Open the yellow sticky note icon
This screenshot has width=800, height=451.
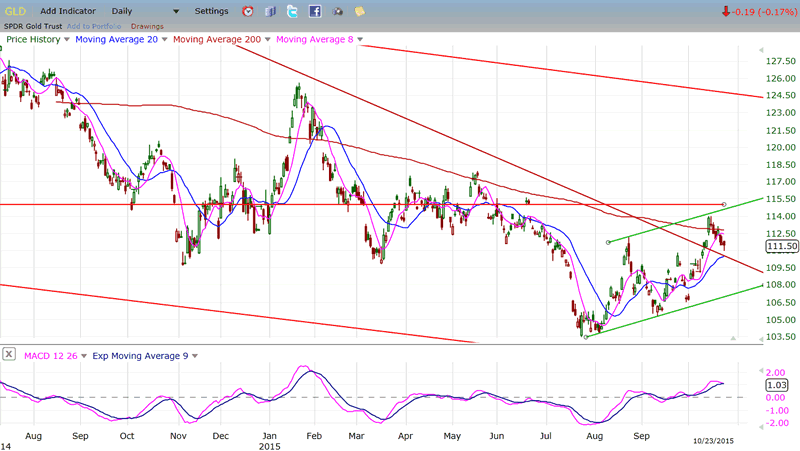coord(359,11)
